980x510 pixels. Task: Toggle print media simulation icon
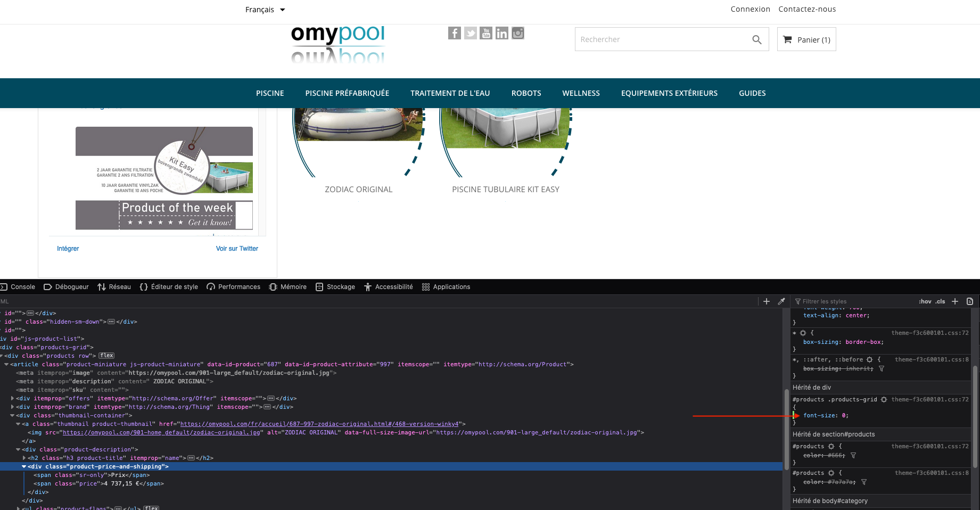pyautogui.click(x=970, y=301)
